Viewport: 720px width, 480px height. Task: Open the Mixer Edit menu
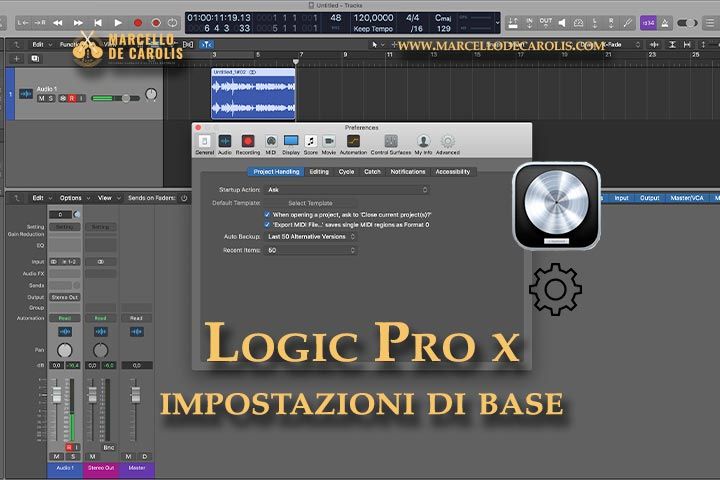(x=41, y=198)
